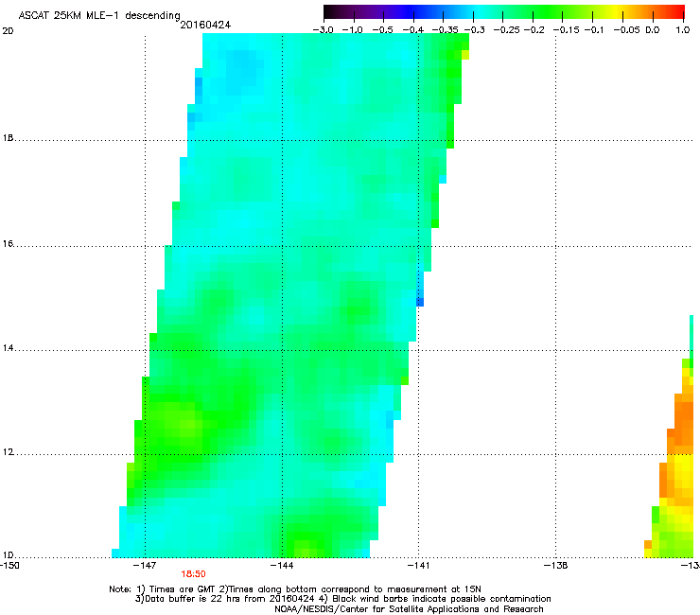
Task: Click the orange-yellow swath at the right edge
Action: 676,465
